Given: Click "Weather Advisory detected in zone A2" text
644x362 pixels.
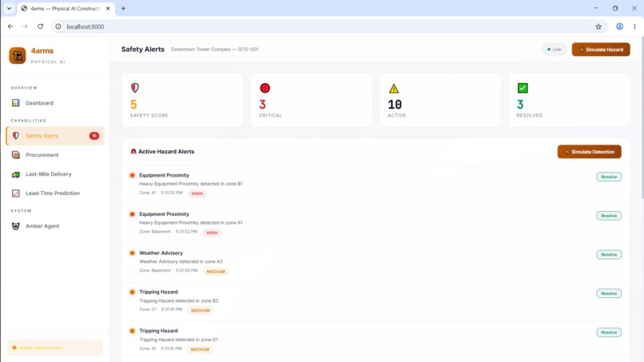Looking at the screenshot, I should [x=181, y=261].
